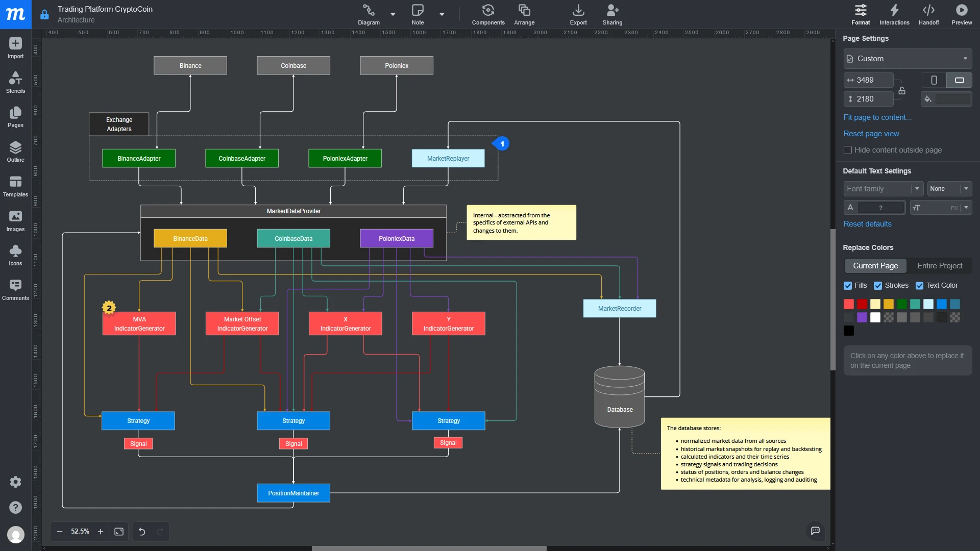
Task: Uncheck the Strokes replace option
Action: 879,286
